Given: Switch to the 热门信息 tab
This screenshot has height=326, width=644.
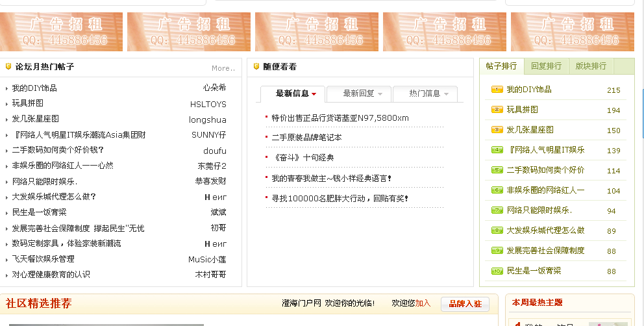Looking at the screenshot, I should (x=425, y=94).
